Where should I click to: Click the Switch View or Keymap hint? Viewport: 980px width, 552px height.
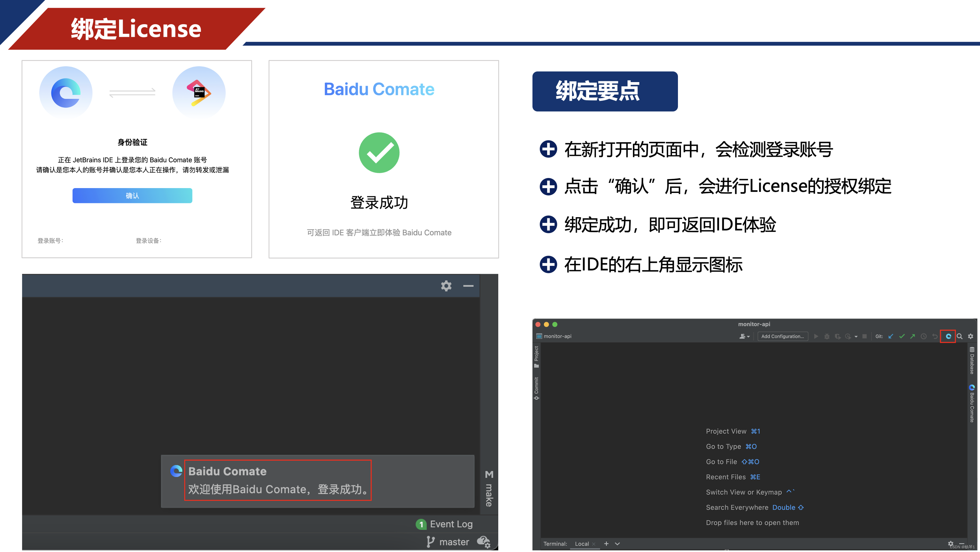point(750,492)
